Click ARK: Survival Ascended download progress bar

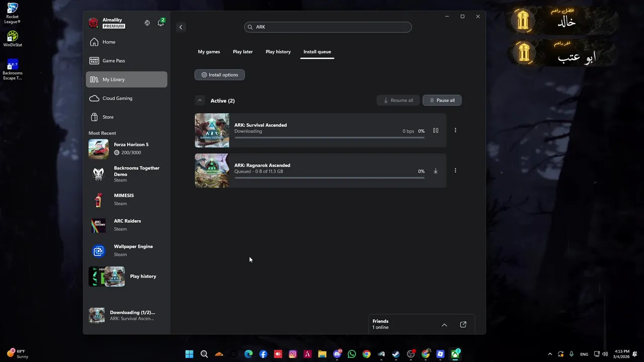pyautogui.click(x=330, y=137)
